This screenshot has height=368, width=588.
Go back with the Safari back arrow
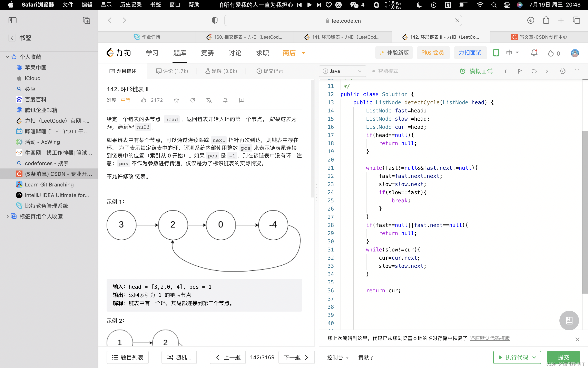coord(110,20)
